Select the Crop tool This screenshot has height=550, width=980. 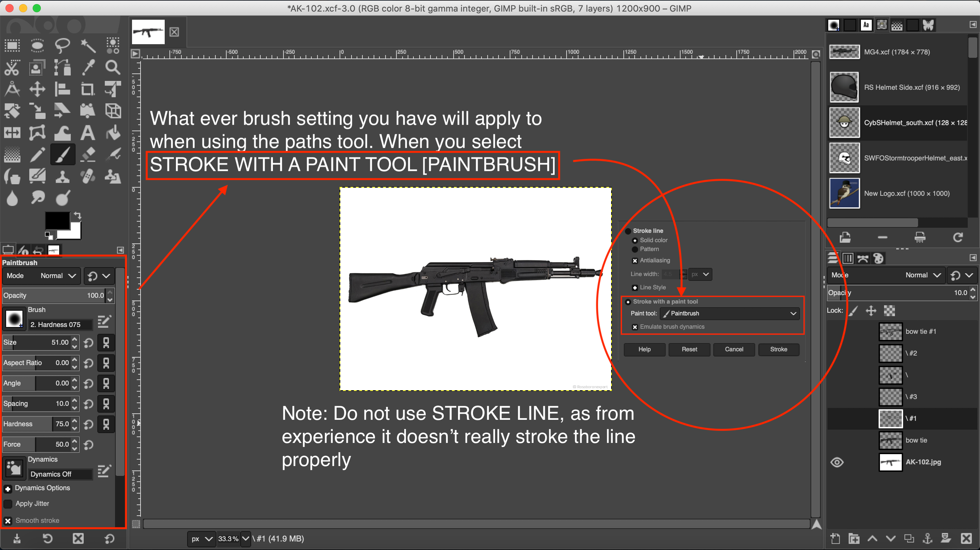click(x=87, y=90)
